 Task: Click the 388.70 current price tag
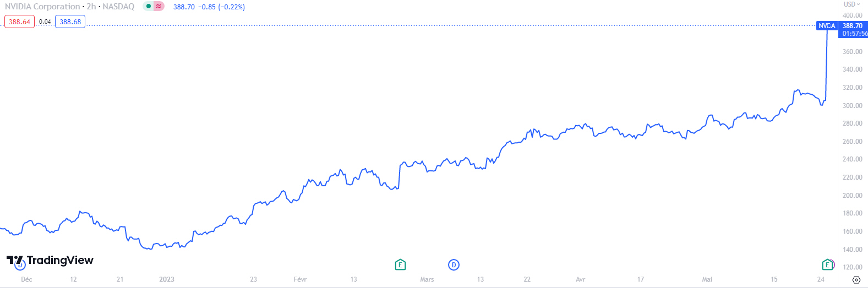pos(853,26)
